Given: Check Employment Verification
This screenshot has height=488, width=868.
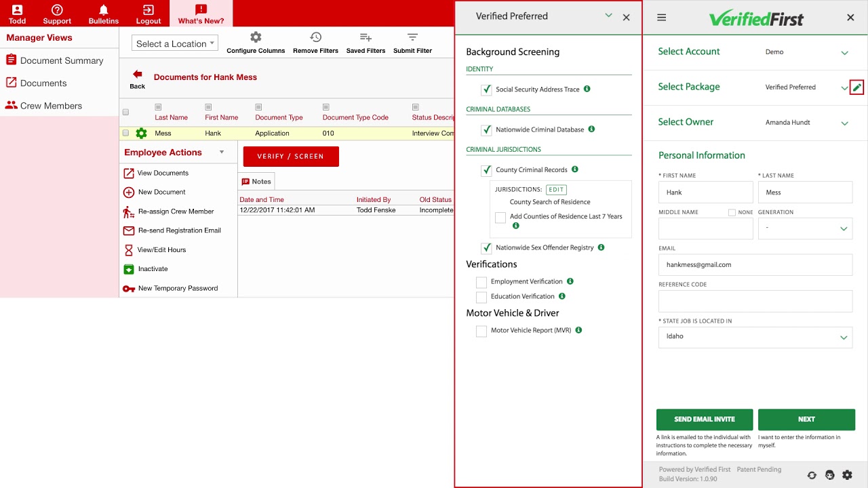Looking at the screenshot, I should 481,282.
